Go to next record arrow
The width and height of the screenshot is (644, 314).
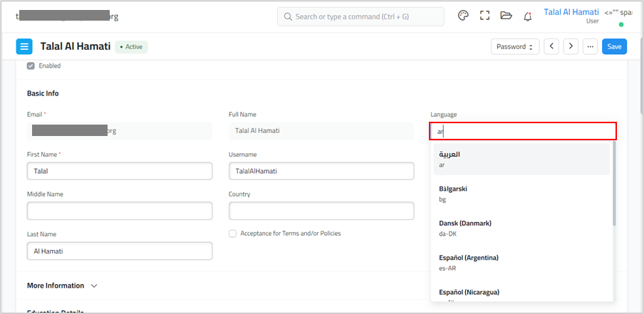(570, 46)
